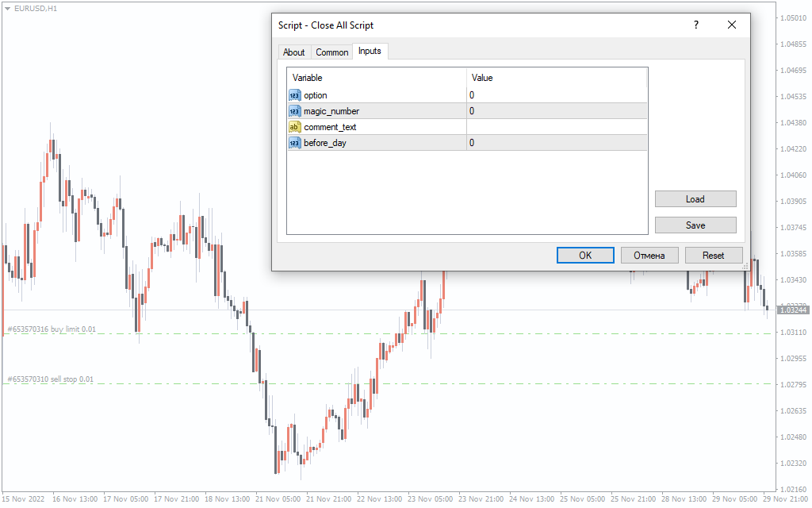Image resolution: width=812 pixels, height=508 pixels.
Task: Open the Common tab
Action: pyautogui.click(x=331, y=52)
